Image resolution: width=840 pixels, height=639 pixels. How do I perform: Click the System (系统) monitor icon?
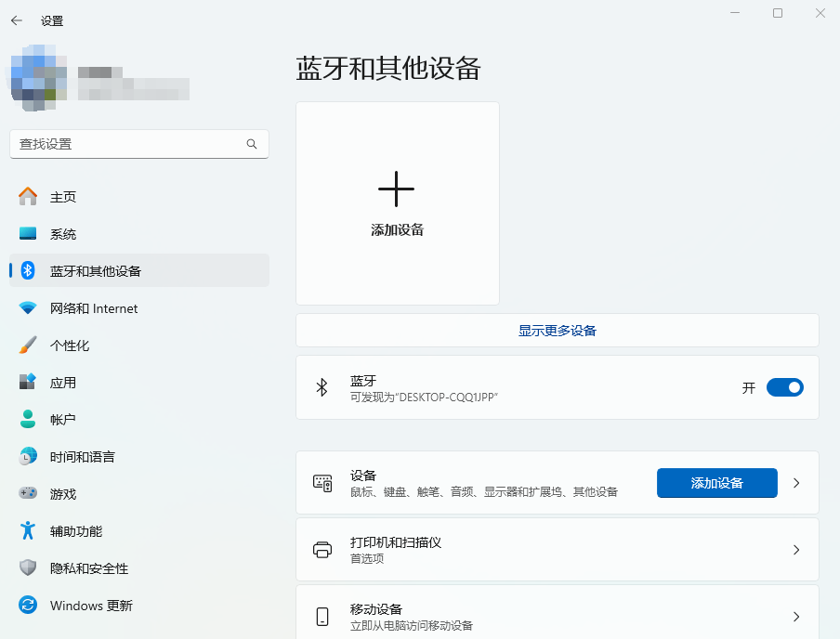tap(28, 234)
